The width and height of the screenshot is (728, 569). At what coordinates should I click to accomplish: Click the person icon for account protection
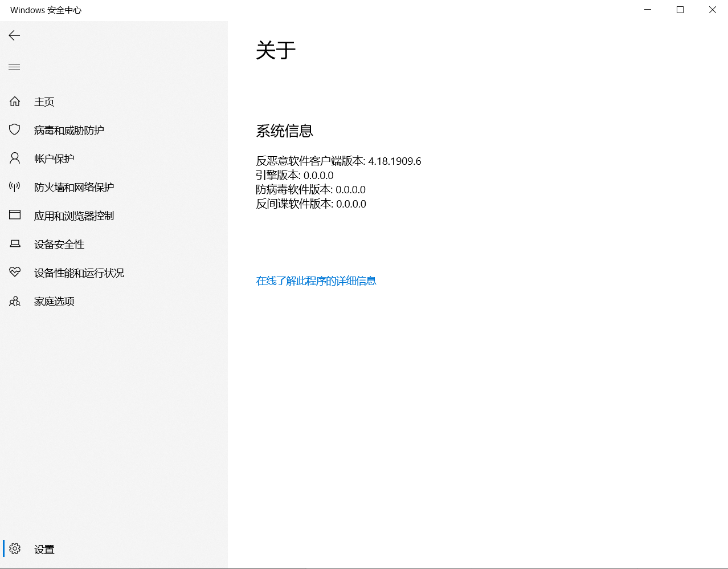click(x=15, y=158)
